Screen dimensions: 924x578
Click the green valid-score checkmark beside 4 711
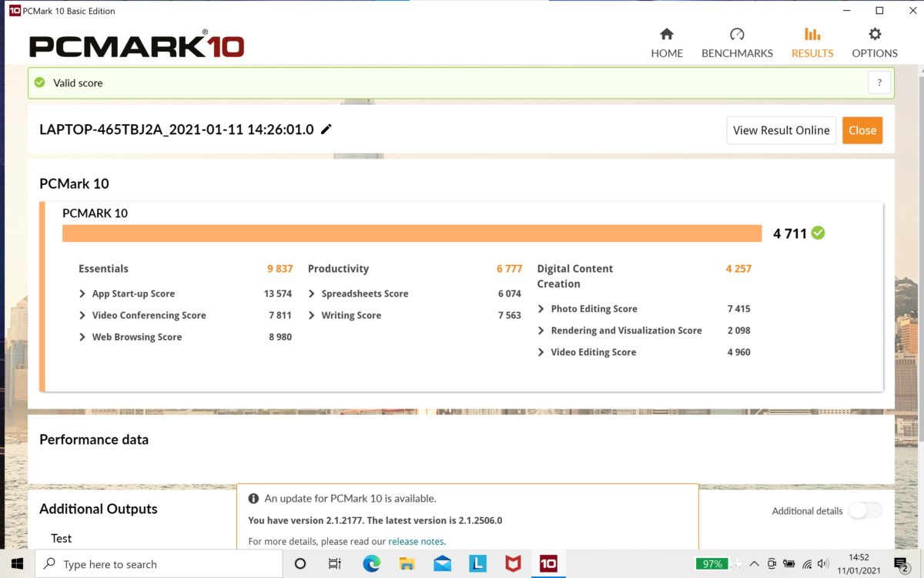pos(818,233)
